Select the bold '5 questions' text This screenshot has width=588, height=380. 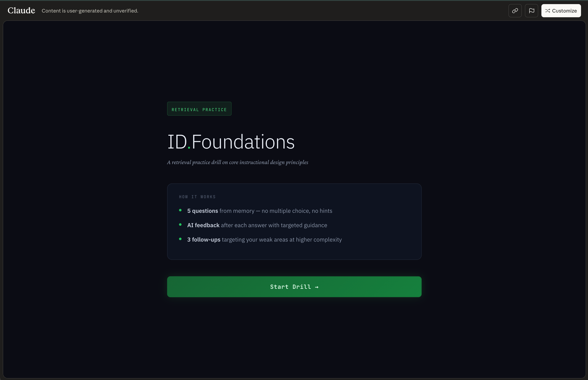pyautogui.click(x=202, y=211)
